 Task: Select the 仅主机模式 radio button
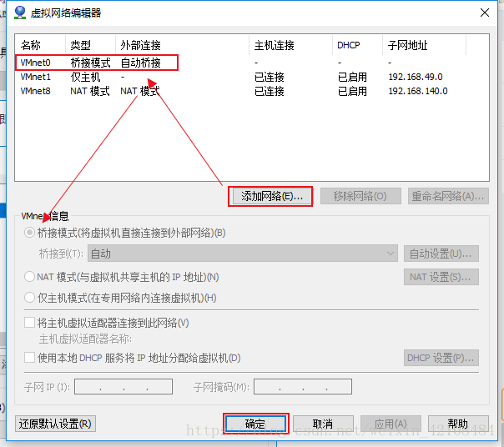tap(29, 298)
